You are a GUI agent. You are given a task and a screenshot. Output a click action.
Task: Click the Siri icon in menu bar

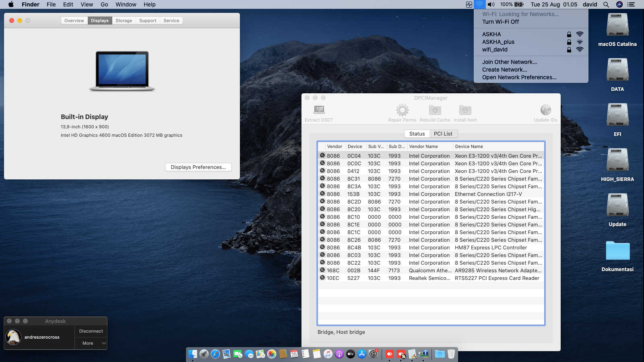[619, 4]
